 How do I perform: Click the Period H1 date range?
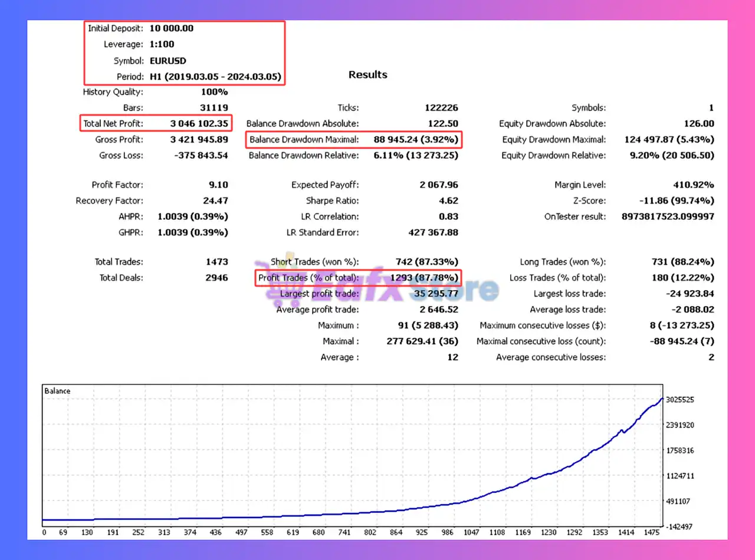click(215, 77)
